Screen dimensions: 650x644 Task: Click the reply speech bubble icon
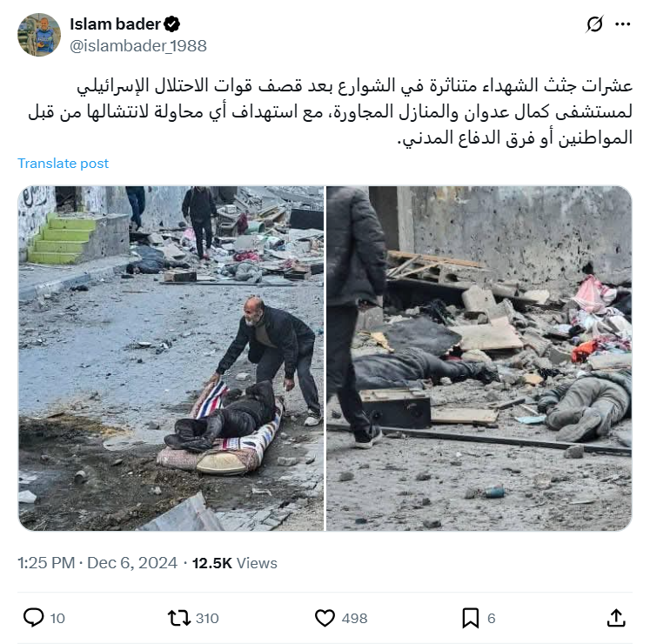(x=33, y=618)
